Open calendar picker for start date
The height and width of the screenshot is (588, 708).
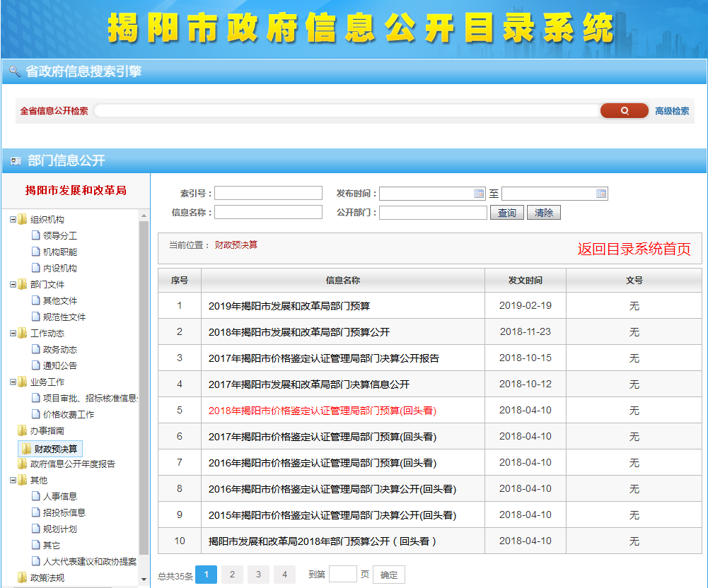point(479,194)
